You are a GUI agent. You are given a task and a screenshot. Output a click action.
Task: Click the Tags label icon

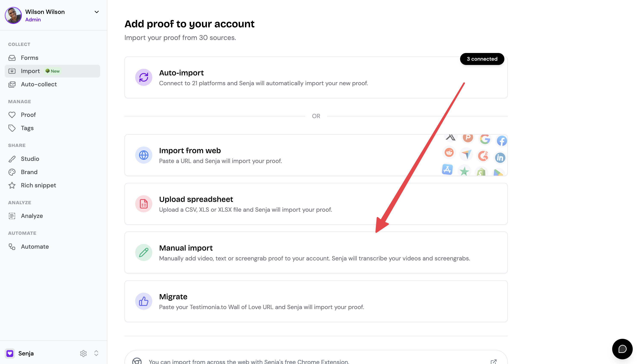pyautogui.click(x=12, y=128)
